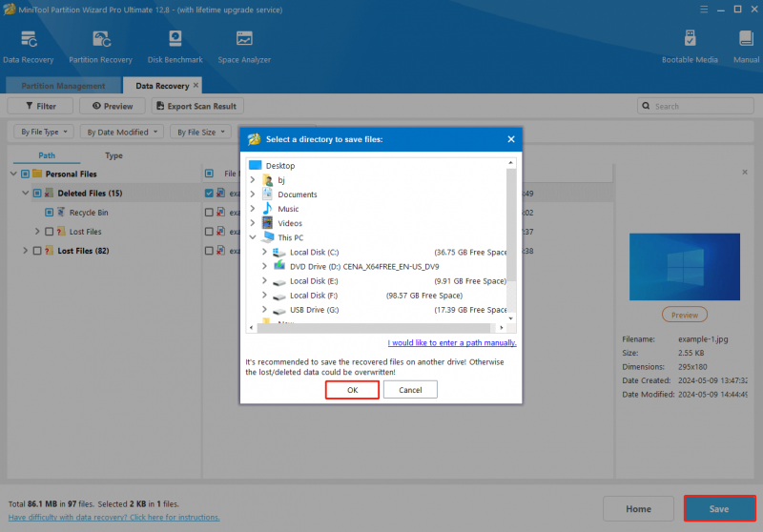Switch to the Type tab
Viewport: 763px width, 532px height.
[x=113, y=155]
